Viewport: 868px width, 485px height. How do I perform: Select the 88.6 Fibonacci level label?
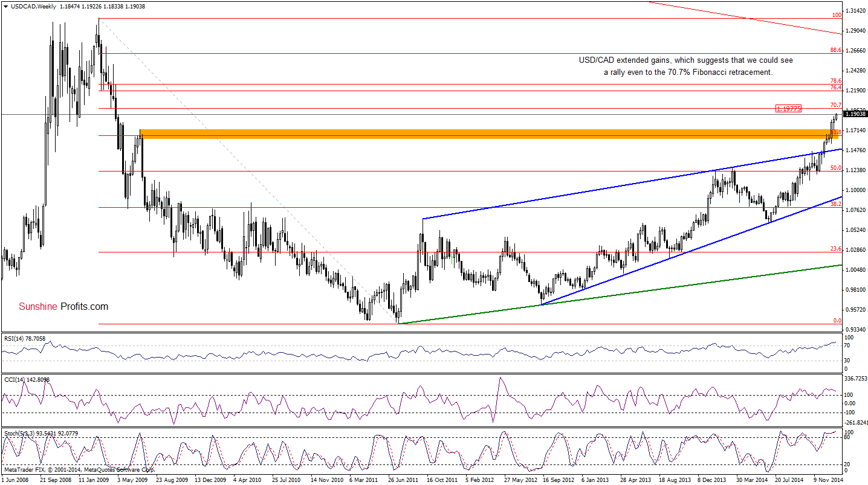[837, 50]
